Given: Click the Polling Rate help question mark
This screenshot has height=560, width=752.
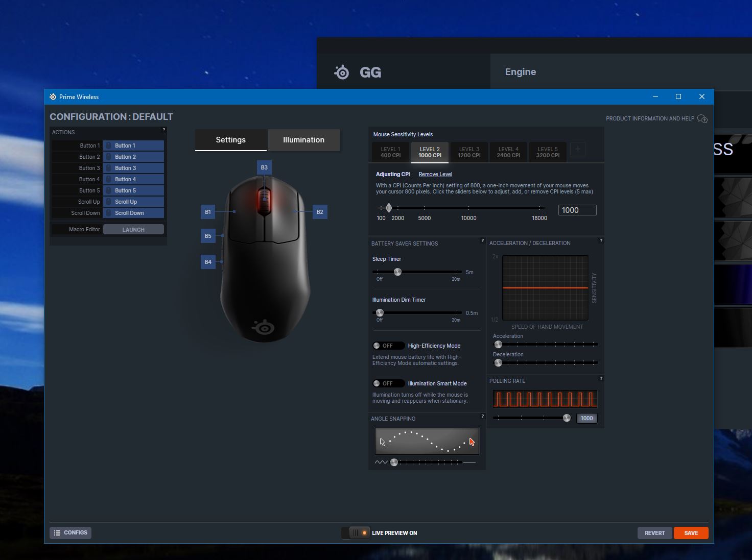Looking at the screenshot, I should (x=601, y=378).
